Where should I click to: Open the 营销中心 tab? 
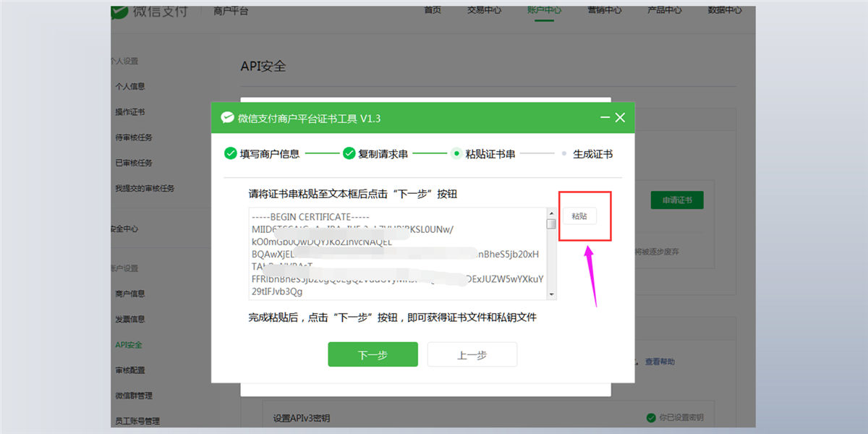(x=604, y=10)
